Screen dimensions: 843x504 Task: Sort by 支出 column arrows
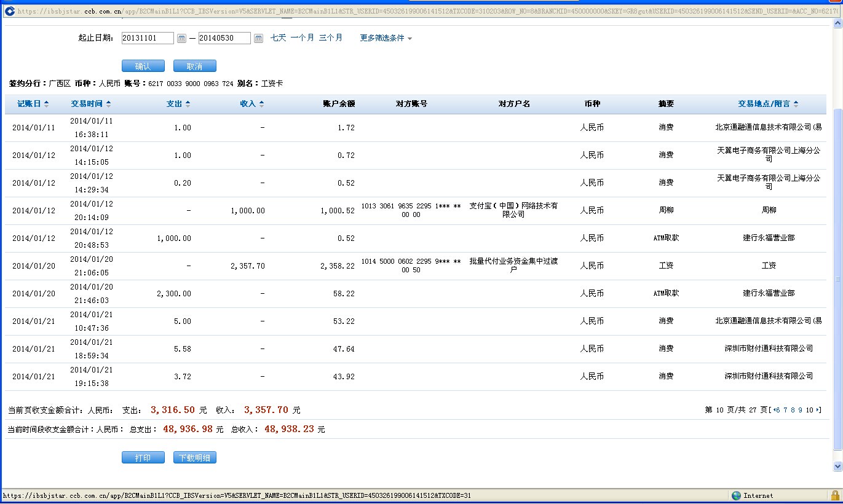[x=188, y=104]
